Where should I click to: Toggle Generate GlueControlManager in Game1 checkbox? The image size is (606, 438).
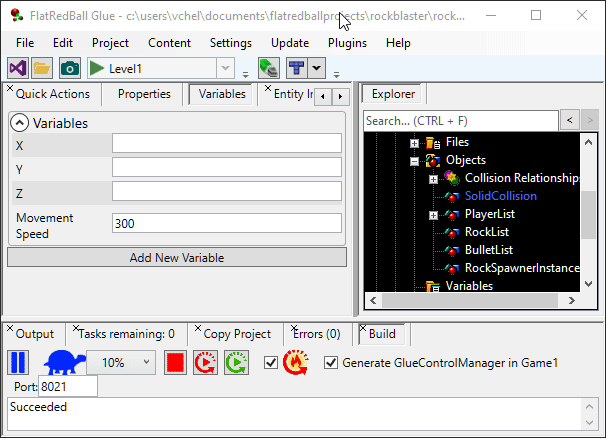[333, 362]
